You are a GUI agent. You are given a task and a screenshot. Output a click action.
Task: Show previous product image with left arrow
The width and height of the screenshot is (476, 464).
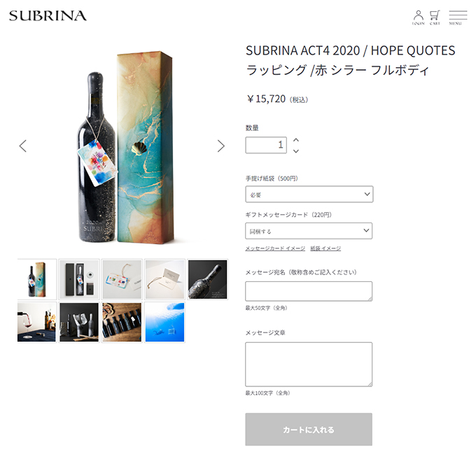(x=23, y=146)
